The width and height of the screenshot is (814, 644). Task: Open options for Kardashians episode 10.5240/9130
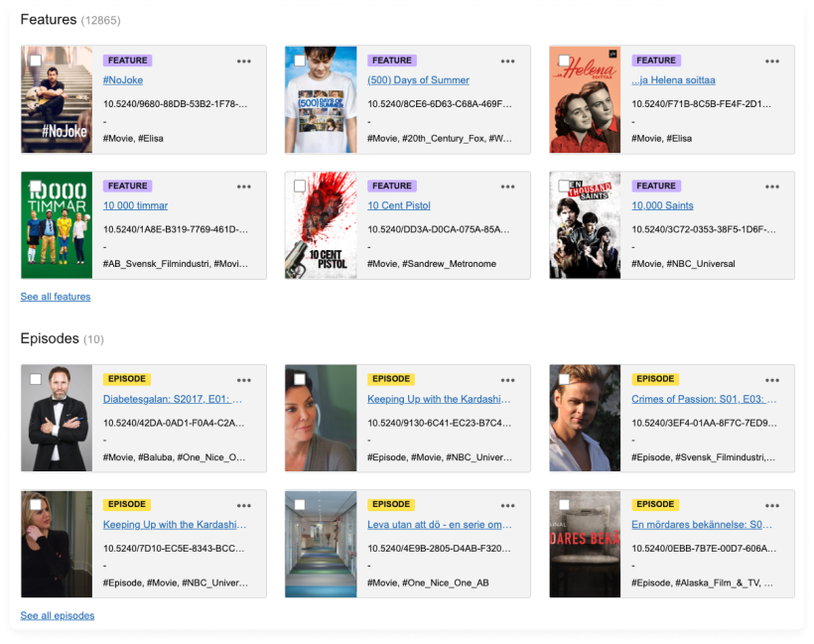(x=507, y=380)
